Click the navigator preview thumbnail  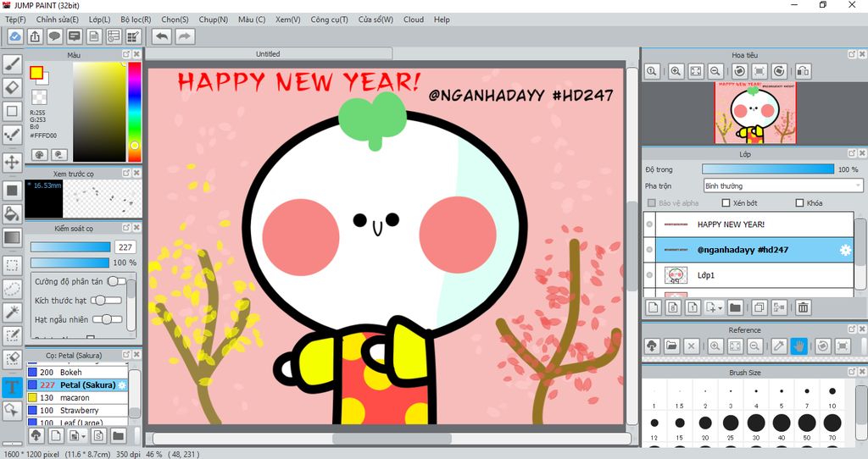(754, 113)
